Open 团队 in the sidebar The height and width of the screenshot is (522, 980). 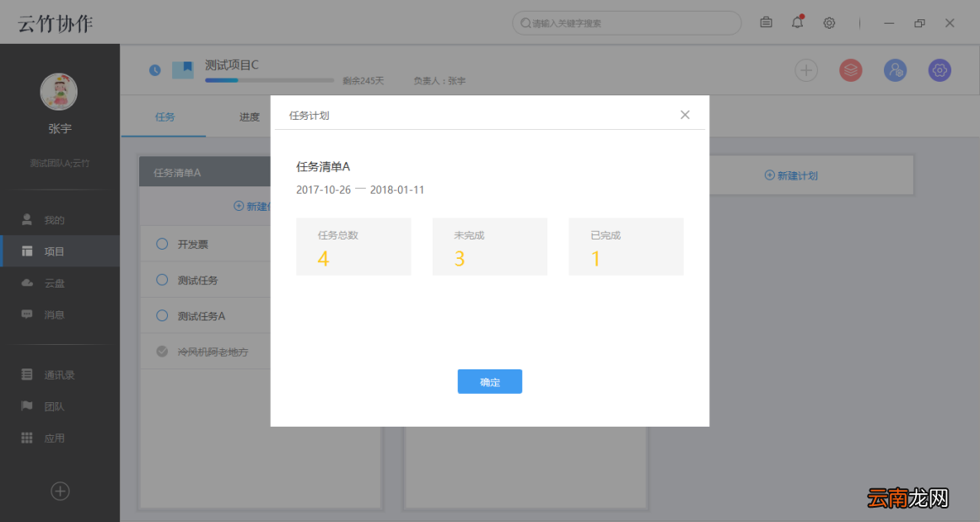click(59, 406)
